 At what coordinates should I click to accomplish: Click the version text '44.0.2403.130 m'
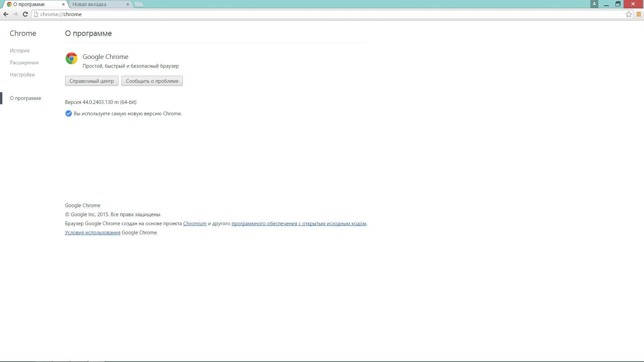[101, 102]
